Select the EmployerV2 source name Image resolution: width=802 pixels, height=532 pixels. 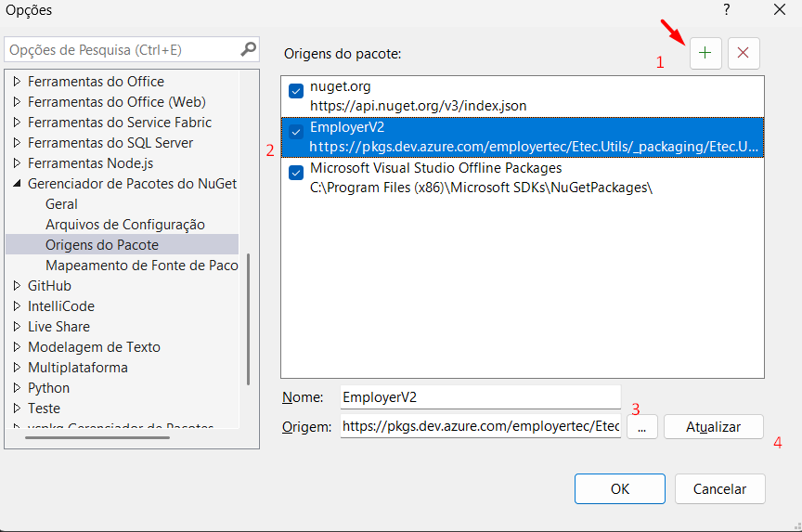tap(347, 127)
